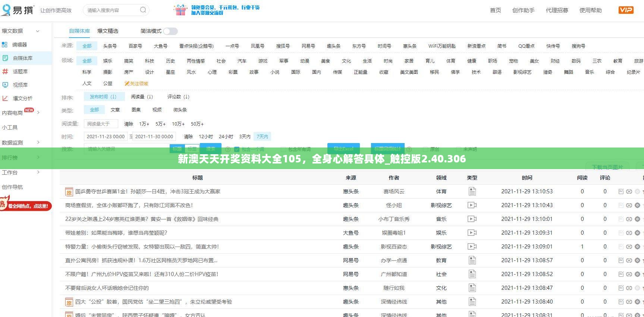Open 视频库 from the sidebar

click(15, 85)
